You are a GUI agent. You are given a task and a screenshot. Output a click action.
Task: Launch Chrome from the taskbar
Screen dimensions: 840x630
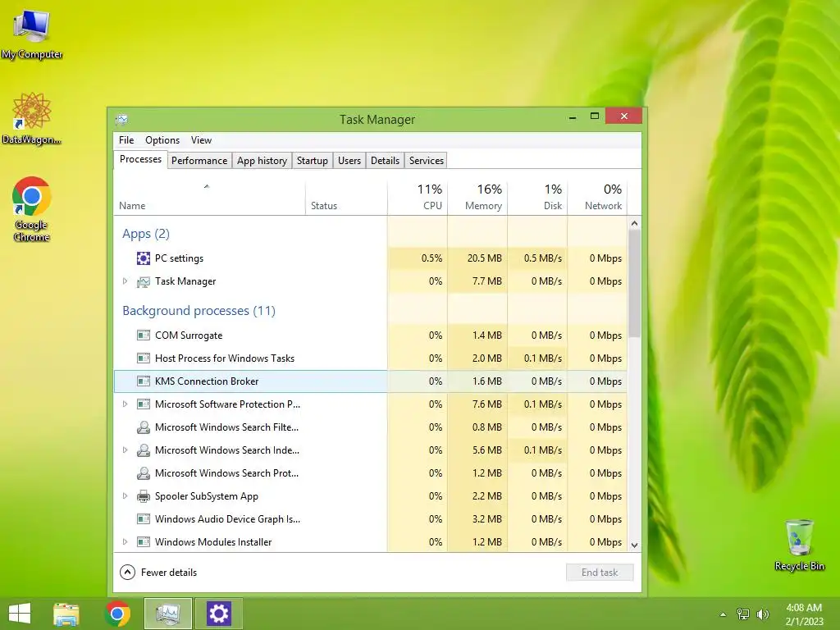click(117, 614)
